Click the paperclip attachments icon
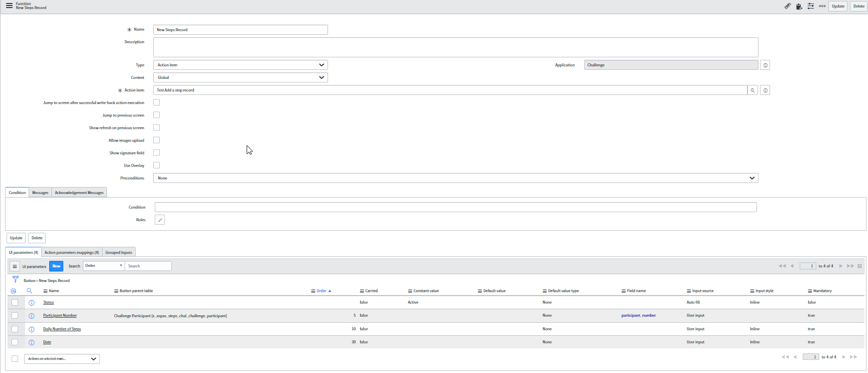This screenshot has width=868, height=373. point(787,7)
